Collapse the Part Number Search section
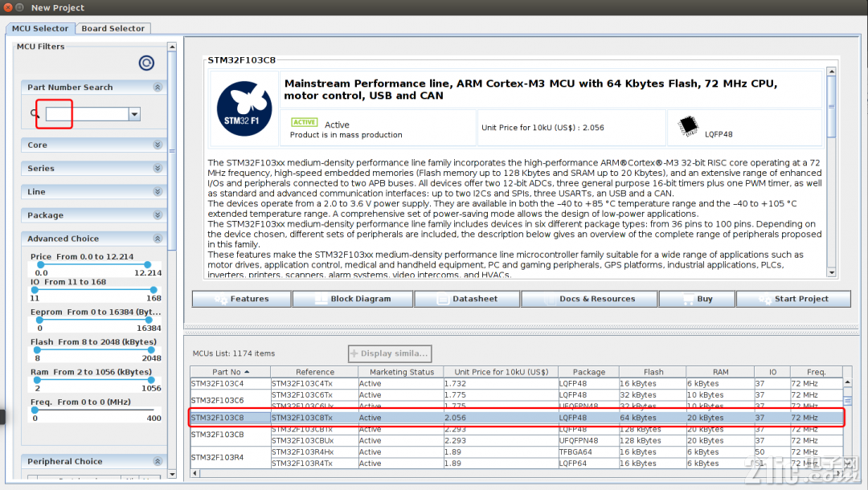868x490 pixels. (158, 87)
